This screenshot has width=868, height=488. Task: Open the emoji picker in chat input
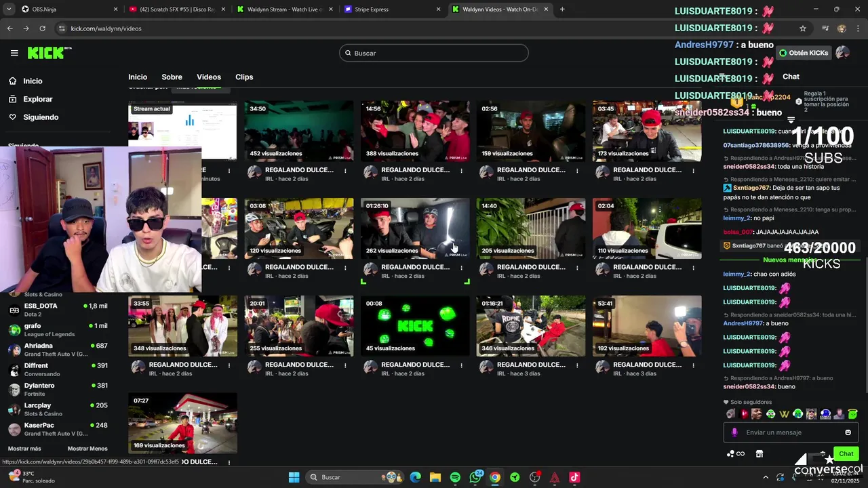[848, 432]
